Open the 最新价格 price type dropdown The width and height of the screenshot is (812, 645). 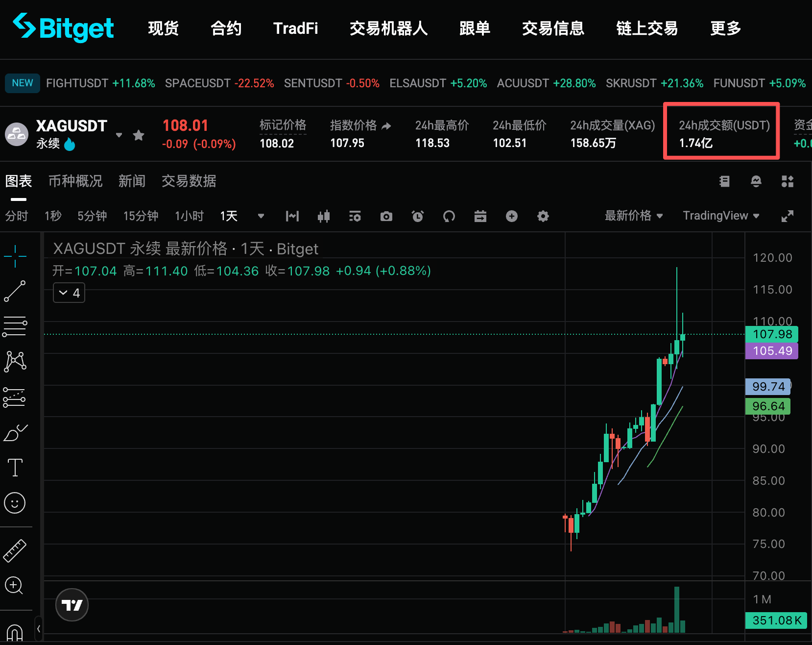634,216
